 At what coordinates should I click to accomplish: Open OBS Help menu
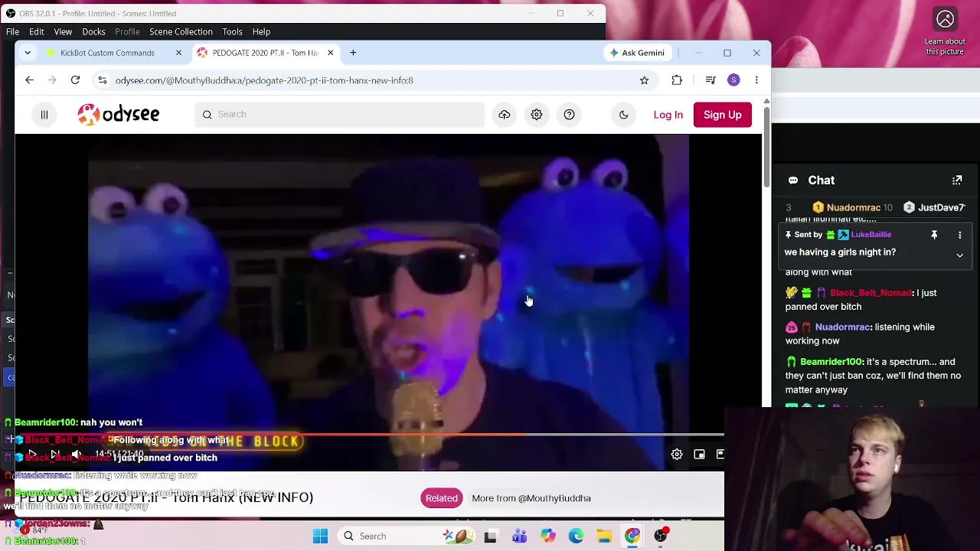pyautogui.click(x=261, y=31)
